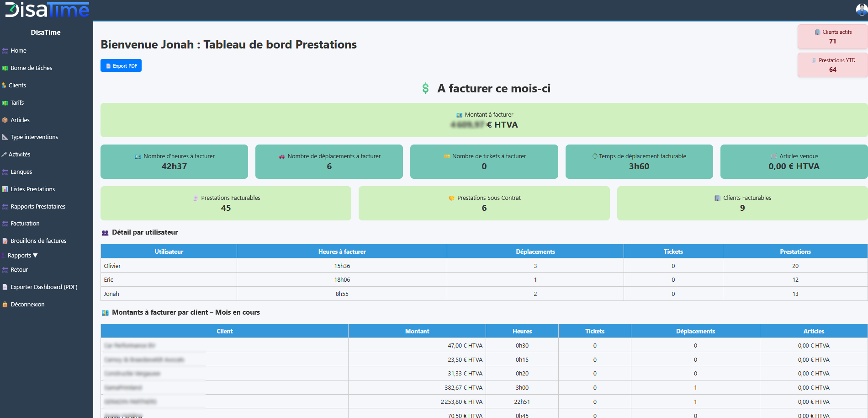The height and width of the screenshot is (418, 868).
Task: Select the Montant column header
Action: pyautogui.click(x=417, y=331)
